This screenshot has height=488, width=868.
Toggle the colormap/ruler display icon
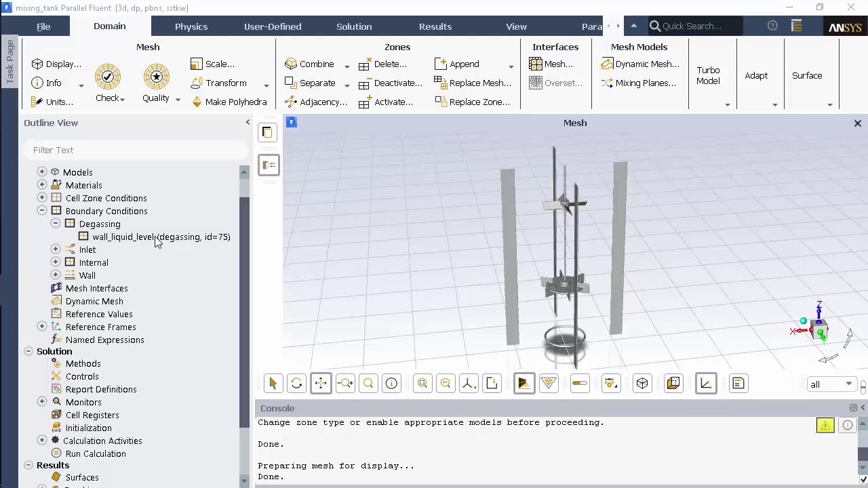[x=579, y=384]
